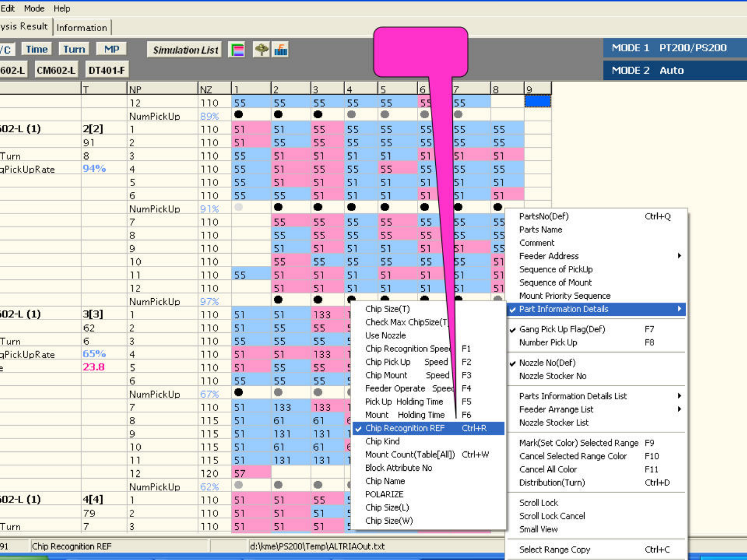Select Chip Kind in the submenu
Viewport: 747px width, 560px height.
coord(382,441)
